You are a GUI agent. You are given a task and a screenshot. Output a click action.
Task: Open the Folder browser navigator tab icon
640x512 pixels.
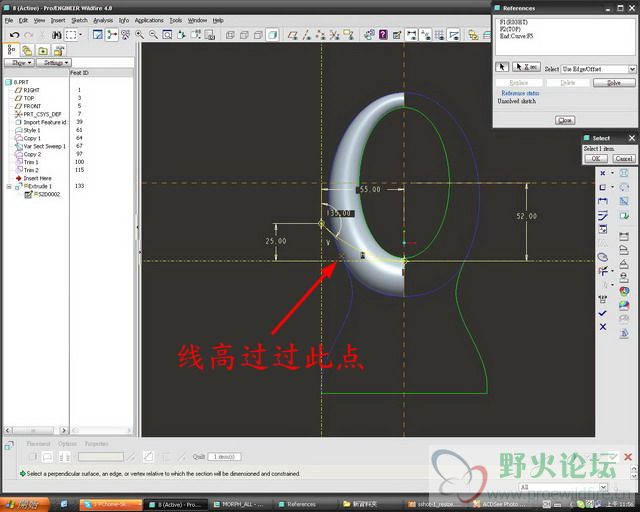43,51
